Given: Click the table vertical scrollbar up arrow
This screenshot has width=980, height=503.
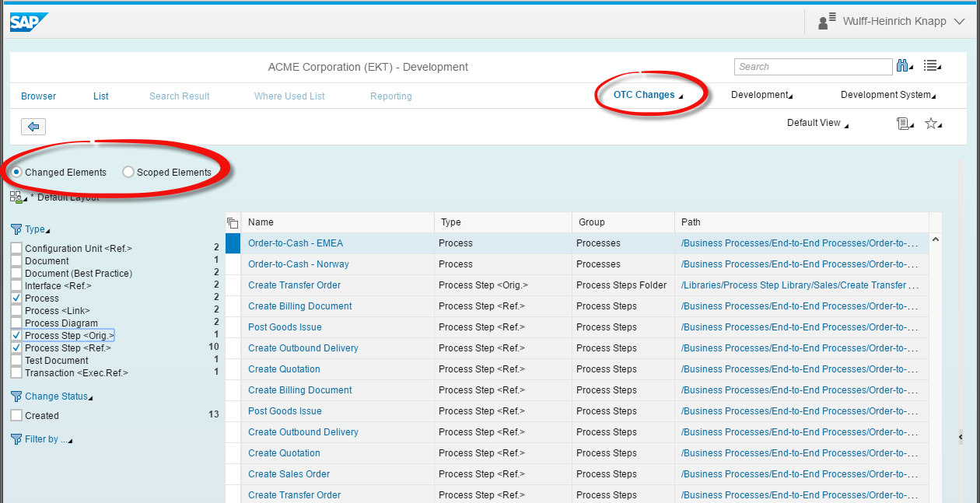Looking at the screenshot, I should (936, 239).
